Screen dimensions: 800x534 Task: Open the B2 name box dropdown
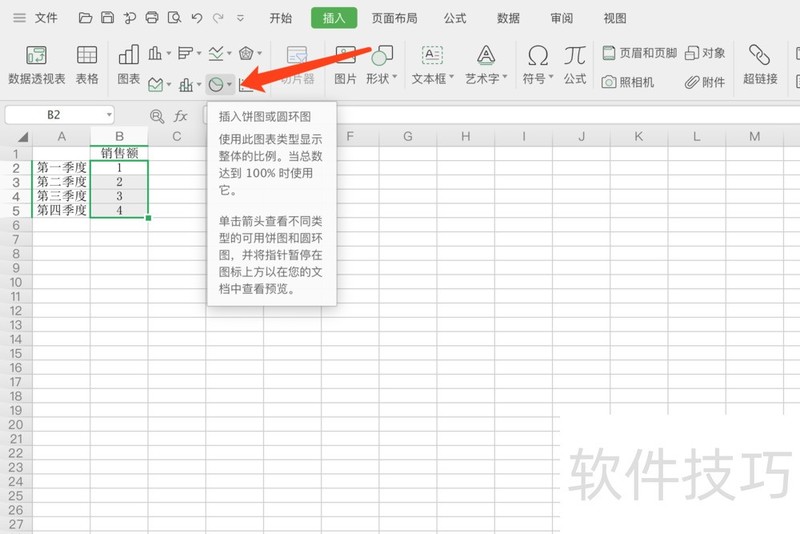click(x=109, y=115)
